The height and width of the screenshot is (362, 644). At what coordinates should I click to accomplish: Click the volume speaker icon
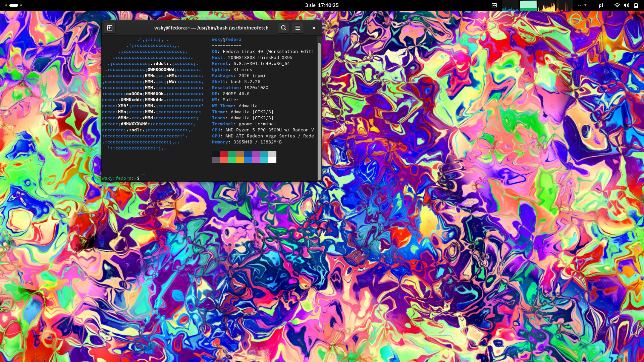pyautogui.click(x=626, y=5)
